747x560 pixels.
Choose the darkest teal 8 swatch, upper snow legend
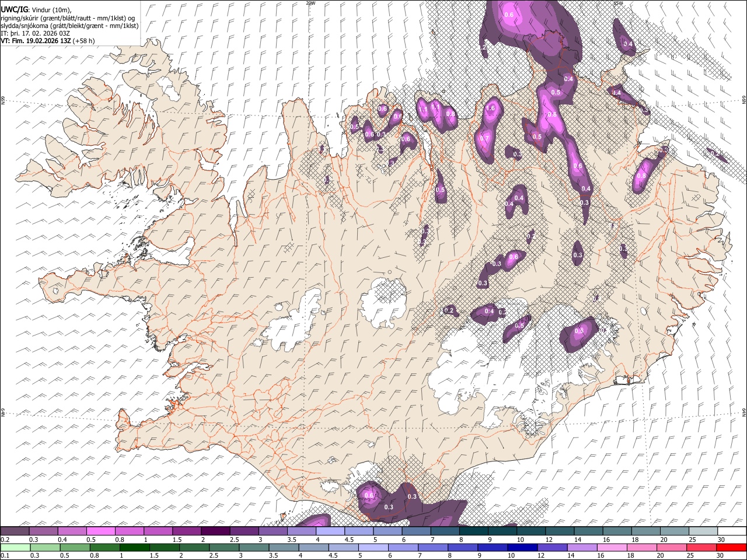(x=473, y=531)
